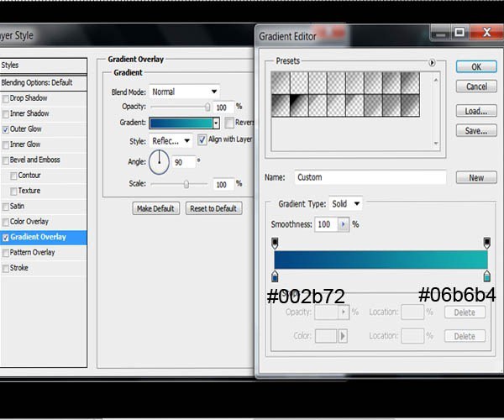Select the first gradient preset thumbnail

281,81
